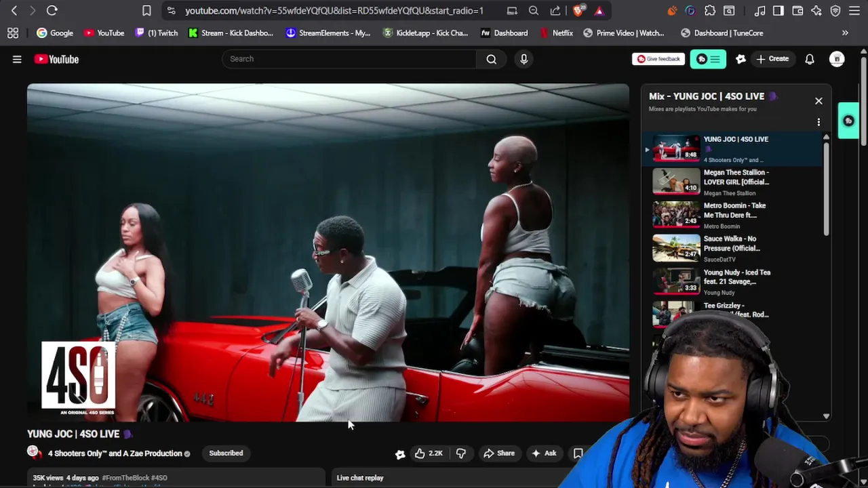Image resolution: width=868 pixels, height=488 pixels.
Task: Open the VPN shield icon in toolbar
Action: [x=835, y=11]
